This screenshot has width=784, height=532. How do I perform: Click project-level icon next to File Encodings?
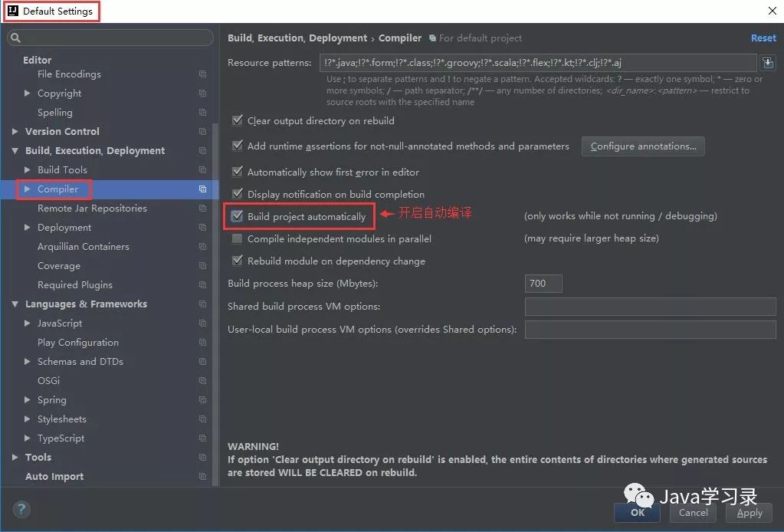[x=202, y=74]
